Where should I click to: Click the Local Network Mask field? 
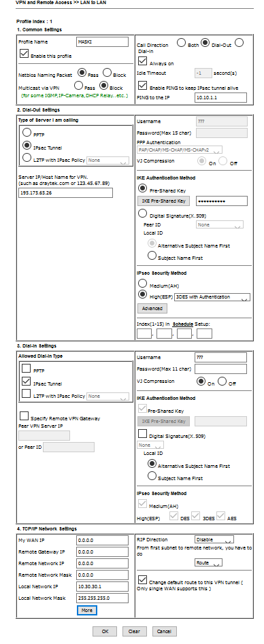[x=102, y=598]
